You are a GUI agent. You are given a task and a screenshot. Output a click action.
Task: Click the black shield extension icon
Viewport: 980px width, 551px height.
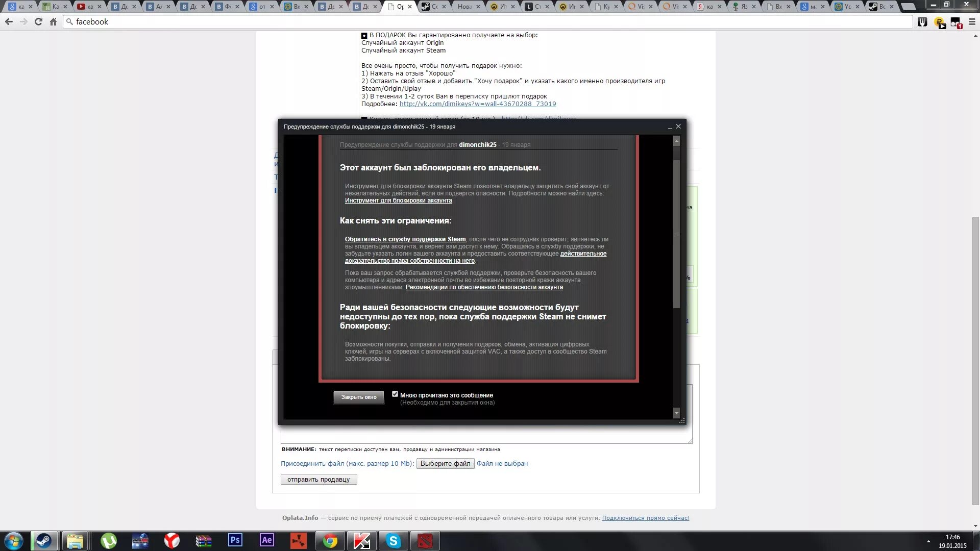(x=922, y=22)
